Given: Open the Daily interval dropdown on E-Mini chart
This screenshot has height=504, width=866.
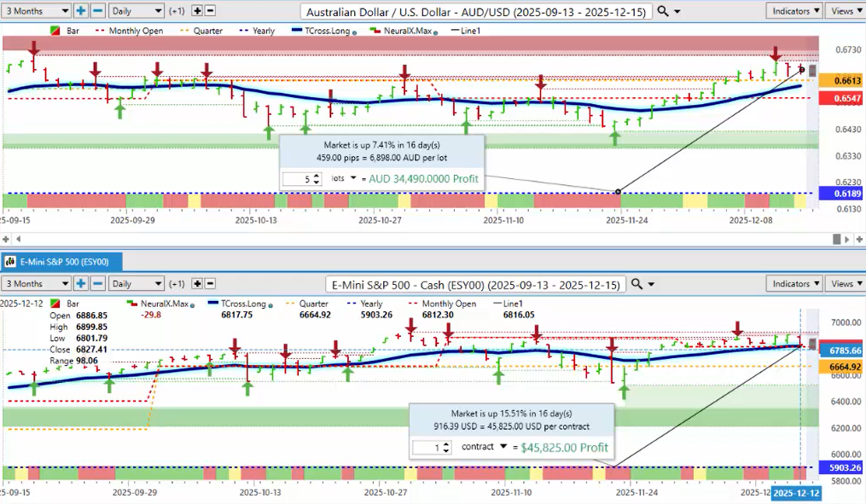Looking at the screenshot, I should click(x=136, y=284).
